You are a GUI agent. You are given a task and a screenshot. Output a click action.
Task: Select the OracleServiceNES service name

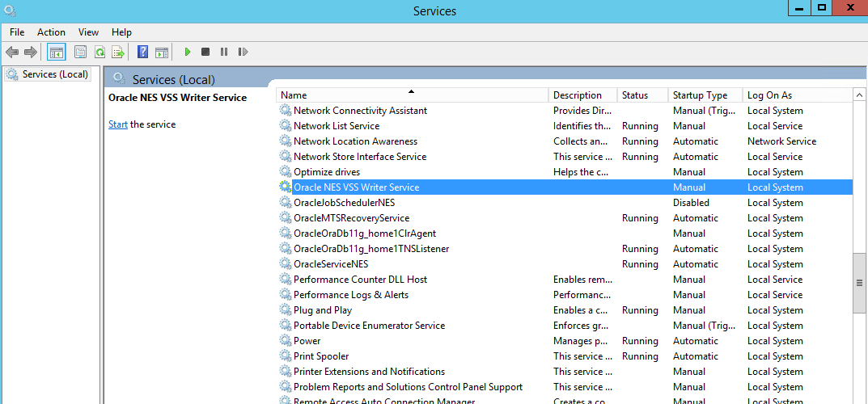[x=331, y=264]
